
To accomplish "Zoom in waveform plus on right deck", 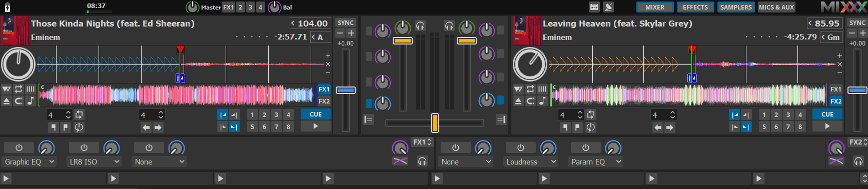I will tap(839, 55).
